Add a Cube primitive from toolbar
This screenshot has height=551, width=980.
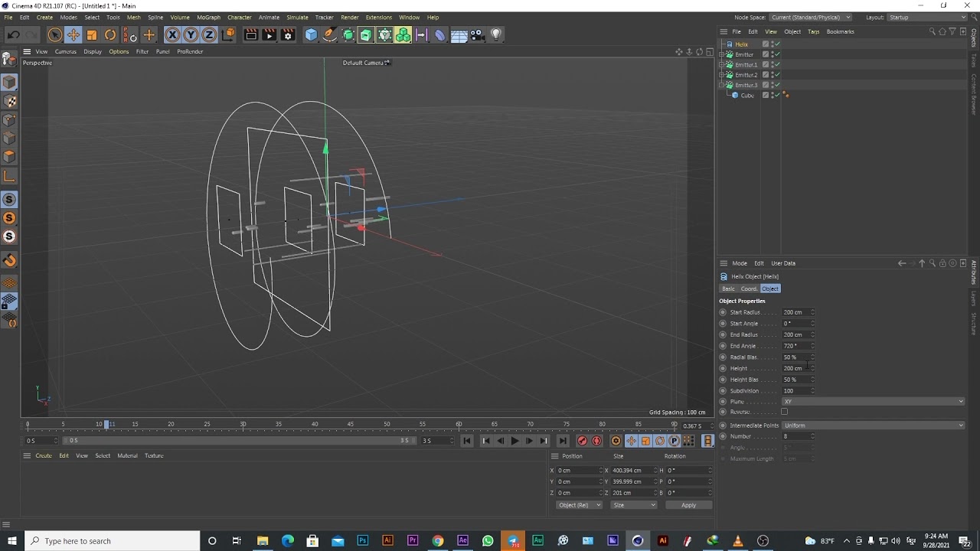pos(311,34)
